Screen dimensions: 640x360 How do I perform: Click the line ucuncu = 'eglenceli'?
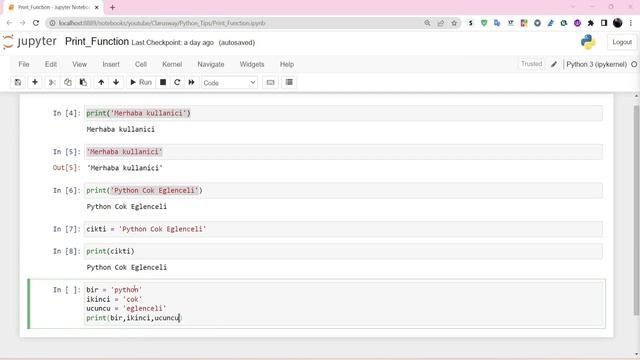pos(126,309)
